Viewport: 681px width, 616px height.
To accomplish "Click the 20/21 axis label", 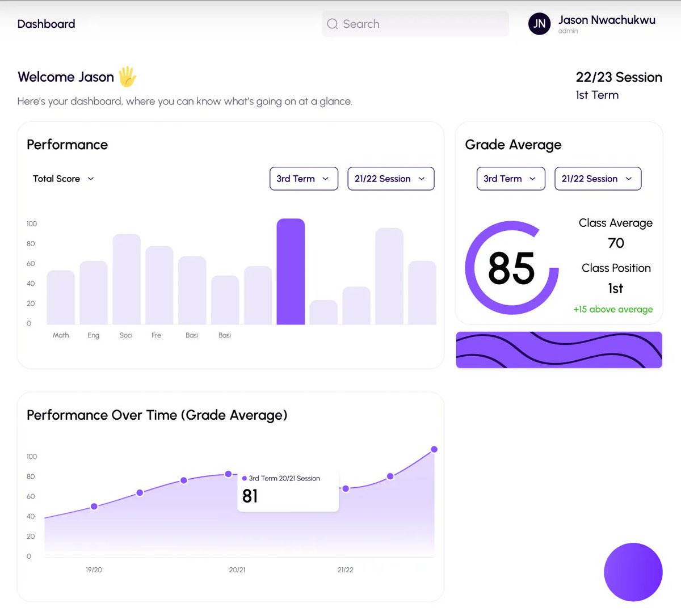I will (x=237, y=569).
